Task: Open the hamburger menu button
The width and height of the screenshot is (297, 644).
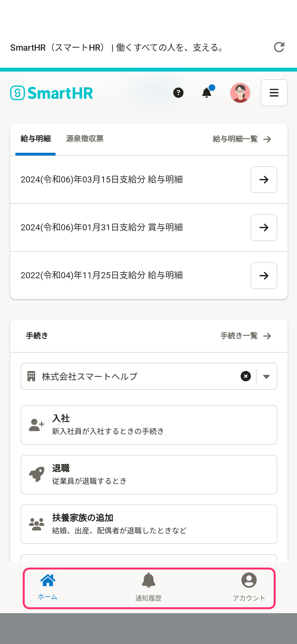Action: pos(274,93)
